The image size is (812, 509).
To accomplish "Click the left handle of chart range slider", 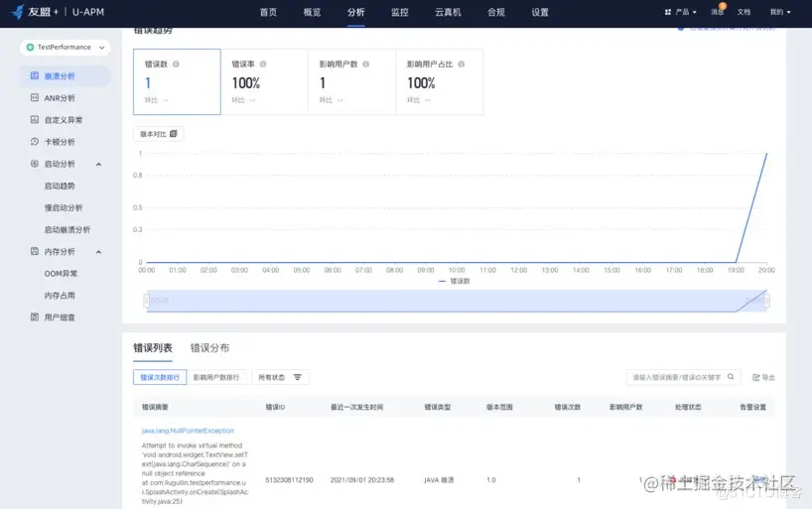I will [146, 301].
